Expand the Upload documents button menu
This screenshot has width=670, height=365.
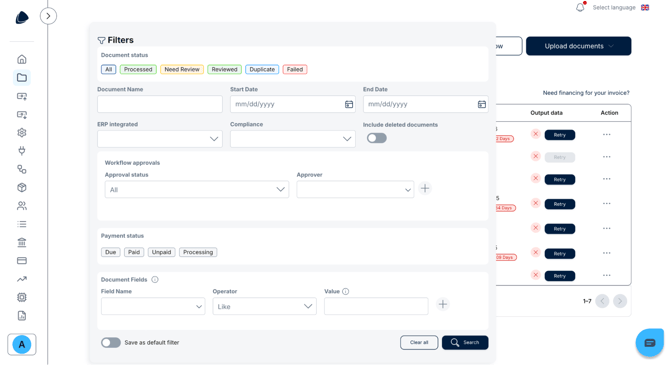(579, 46)
